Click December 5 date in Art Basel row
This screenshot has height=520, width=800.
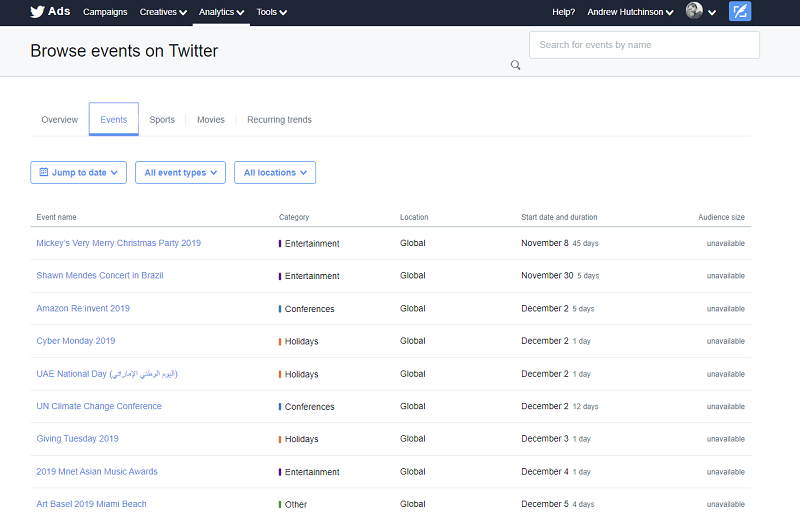pyautogui.click(x=545, y=504)
